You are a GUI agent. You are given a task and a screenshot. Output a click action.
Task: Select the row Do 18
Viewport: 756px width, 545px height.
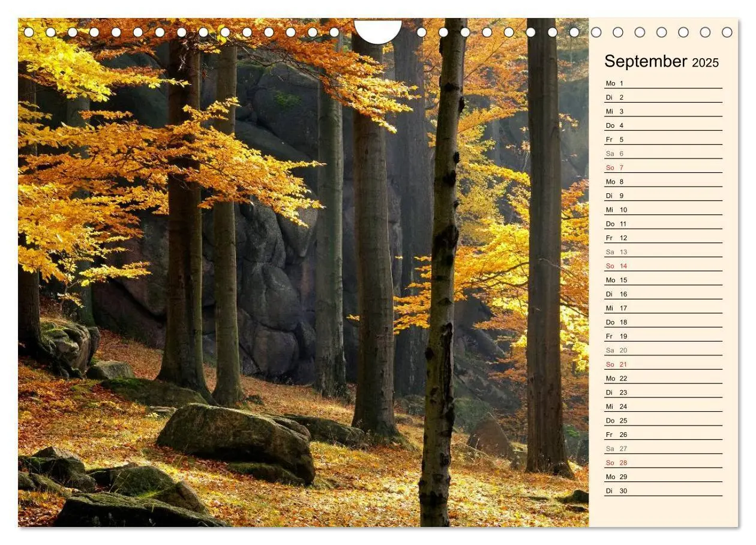pos(663,322)
